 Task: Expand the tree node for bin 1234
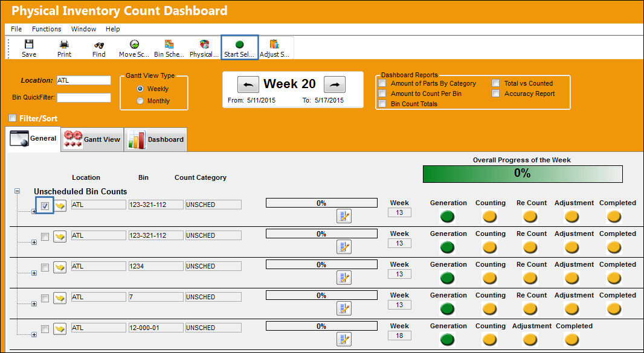click(34, 273)
